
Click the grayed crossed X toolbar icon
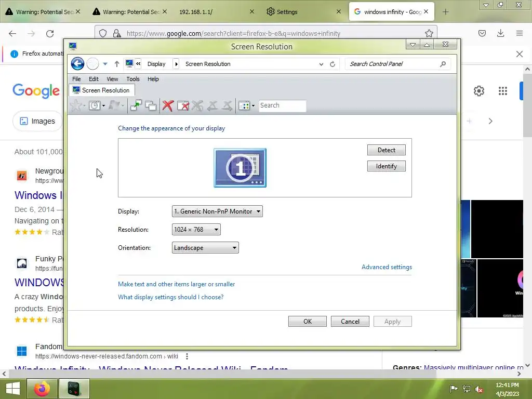pos(197,105)
